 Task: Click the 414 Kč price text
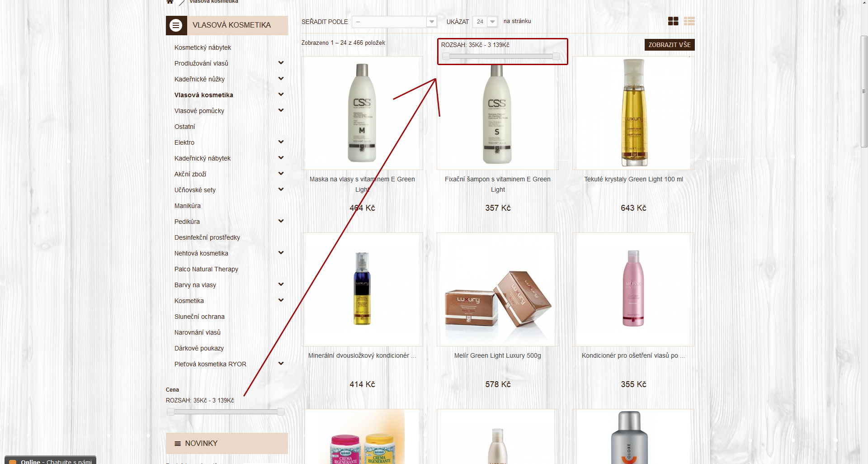click(362, 384)
